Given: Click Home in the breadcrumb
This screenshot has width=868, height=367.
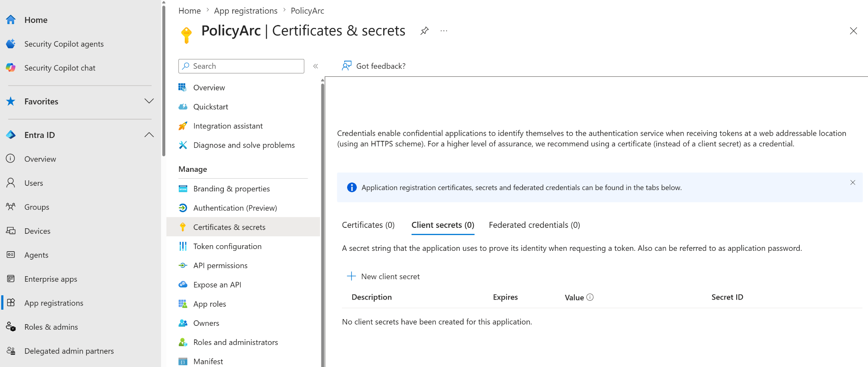Looking at the screenshot, I should click(189, 11).
